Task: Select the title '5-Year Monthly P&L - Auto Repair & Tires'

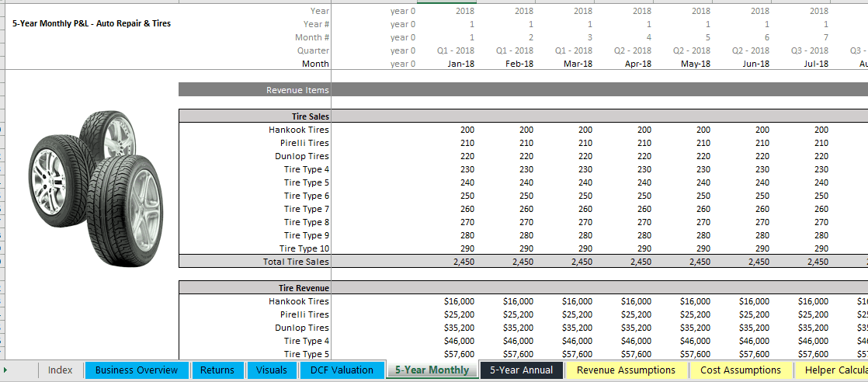Action: 92,24
